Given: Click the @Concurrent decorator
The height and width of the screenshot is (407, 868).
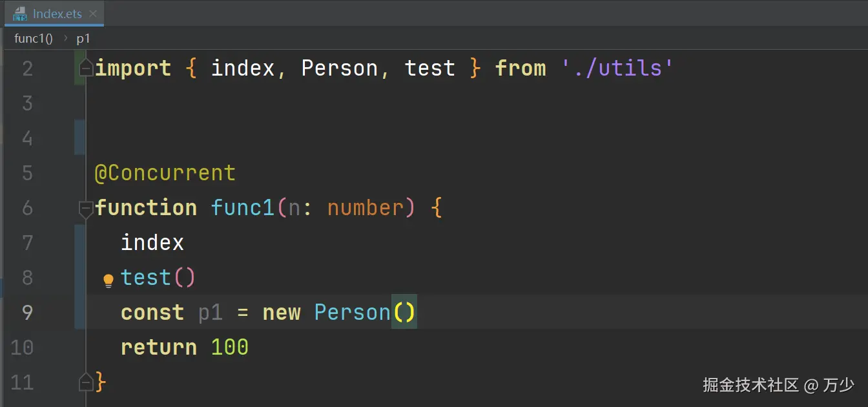Looking at the screenshot, I should coord(165,173).
